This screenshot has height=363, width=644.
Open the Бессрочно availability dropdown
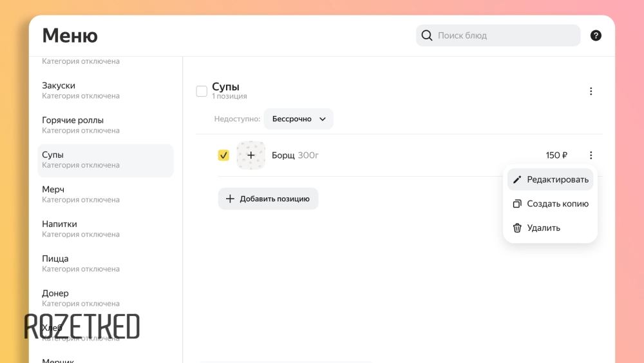pyautogui.click(x=298, y=119)
